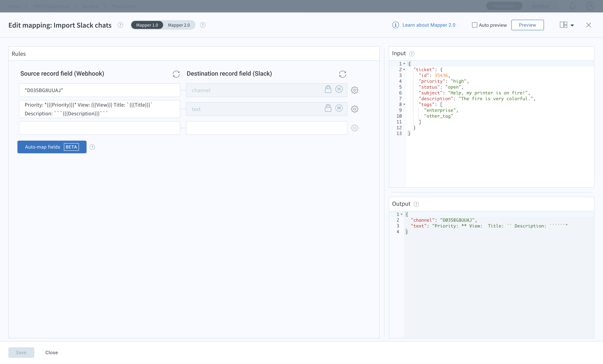Click the "description" line in Input JSON

(x=477, y=99)
